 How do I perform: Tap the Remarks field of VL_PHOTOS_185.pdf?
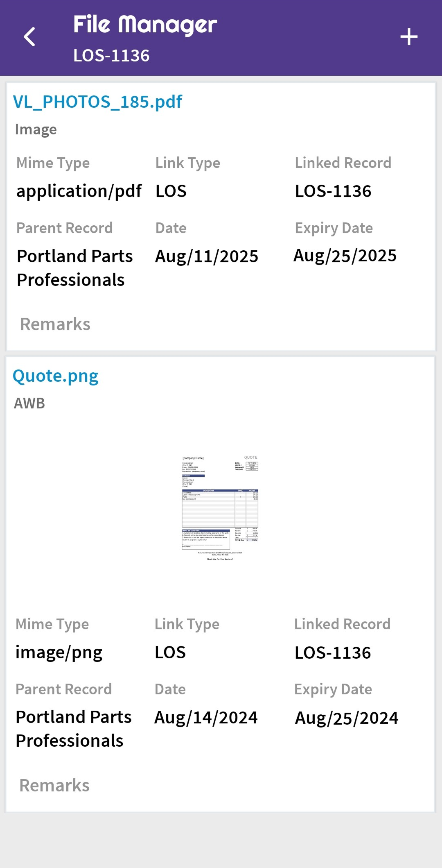click(x=55, y=324)
